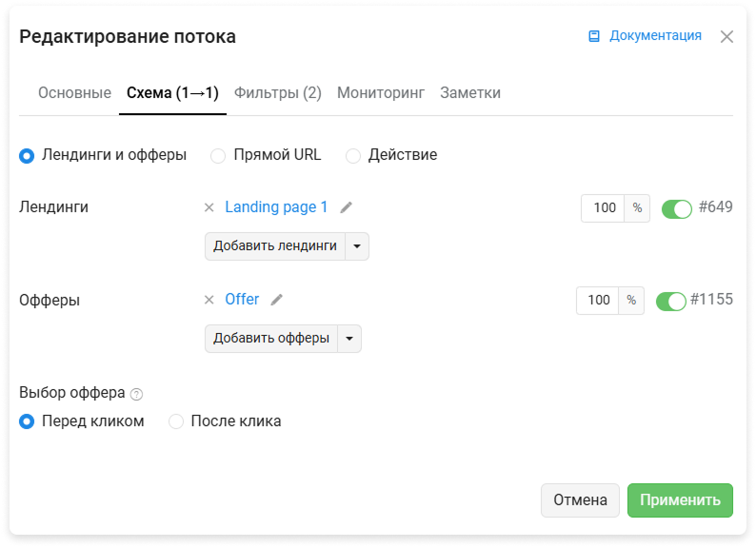This screenshot has width=756, height=548.
Task: Open Фильтры (2) tab
Action: (278, 92)
